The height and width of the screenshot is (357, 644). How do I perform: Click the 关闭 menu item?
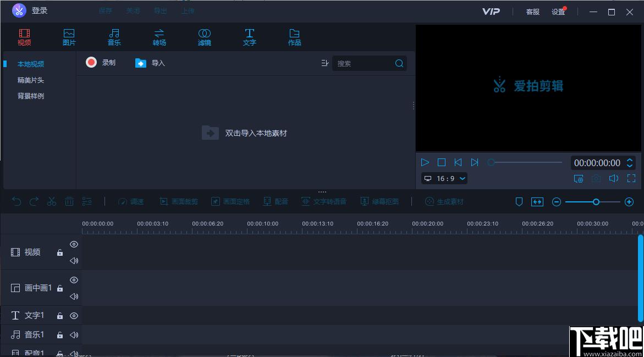(133, 10)
